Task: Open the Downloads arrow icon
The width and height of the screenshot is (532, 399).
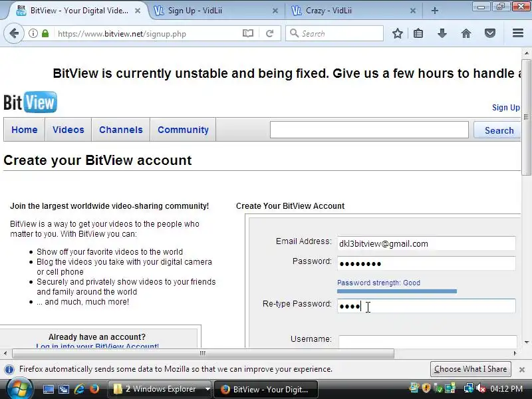Action: tap(442, 34)
